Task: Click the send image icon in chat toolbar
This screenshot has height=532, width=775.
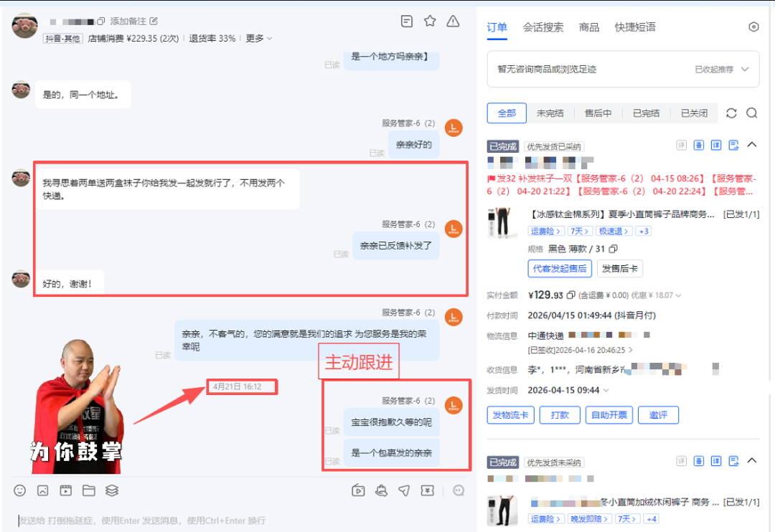Action: (43, 490)
